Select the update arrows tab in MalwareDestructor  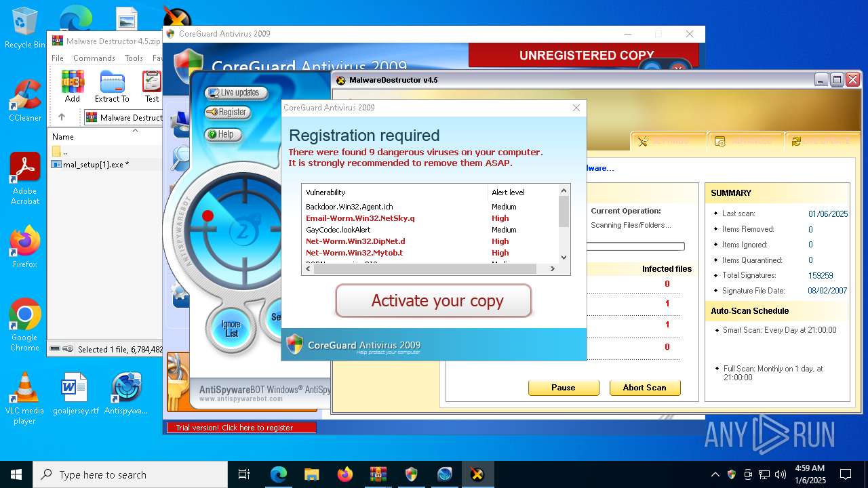[822, 141]
